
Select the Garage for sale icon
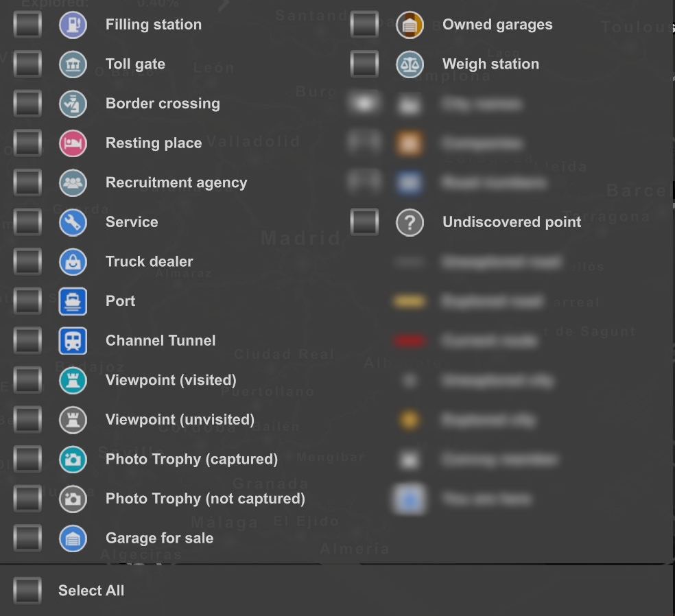point(73,538)
